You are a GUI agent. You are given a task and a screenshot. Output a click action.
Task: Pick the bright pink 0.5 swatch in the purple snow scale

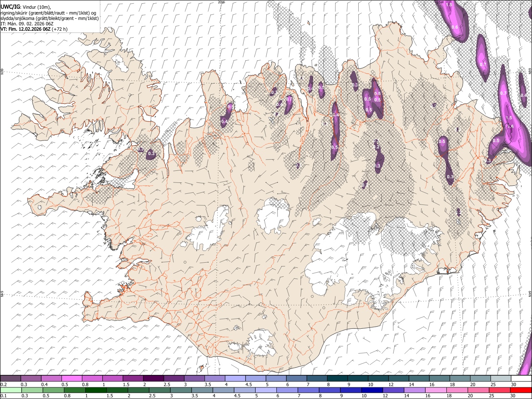click(x=71, y=379)
